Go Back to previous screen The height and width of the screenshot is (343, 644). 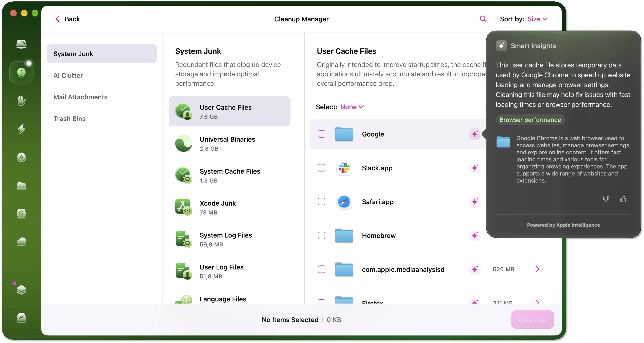pyautogui.click(x=67, y=19)
